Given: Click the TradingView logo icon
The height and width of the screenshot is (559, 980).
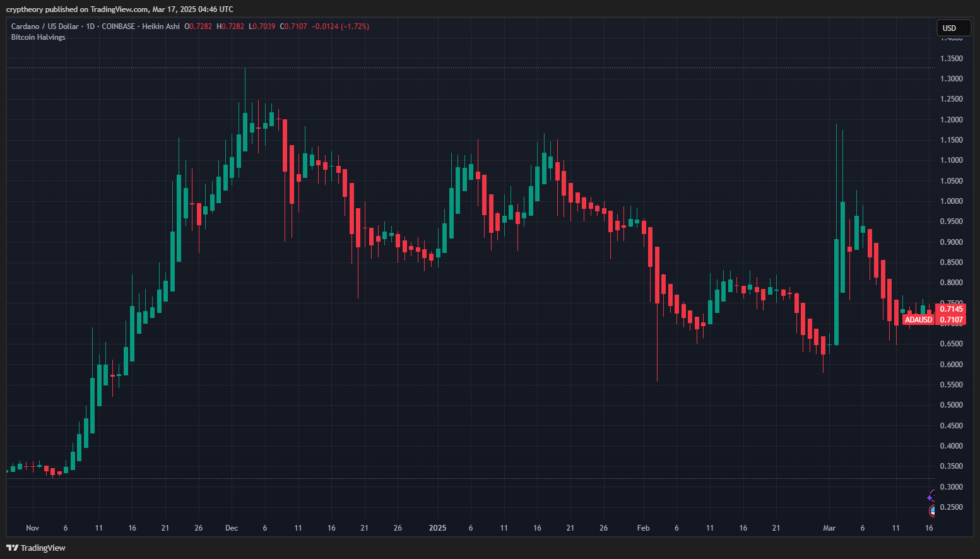Looking at the screenshot, I should (x=12, y=548).
